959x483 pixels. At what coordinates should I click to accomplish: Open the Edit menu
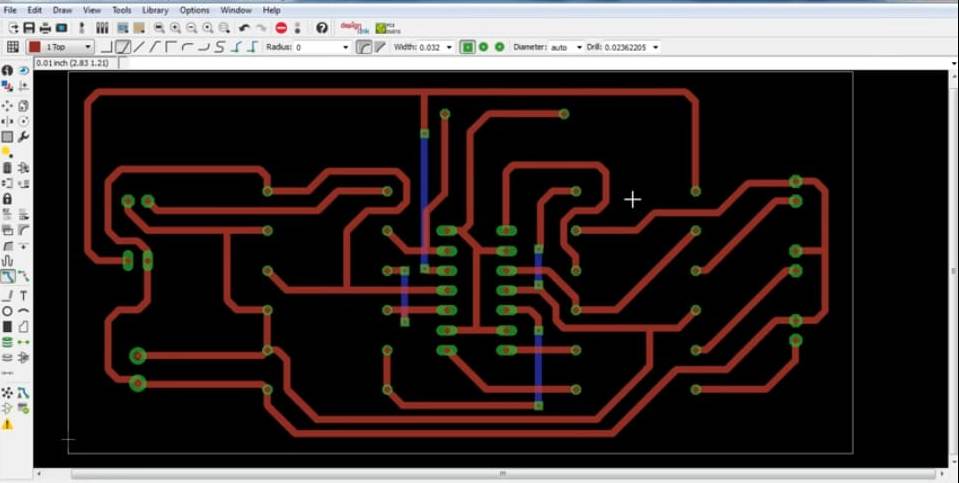pos(34,10)
